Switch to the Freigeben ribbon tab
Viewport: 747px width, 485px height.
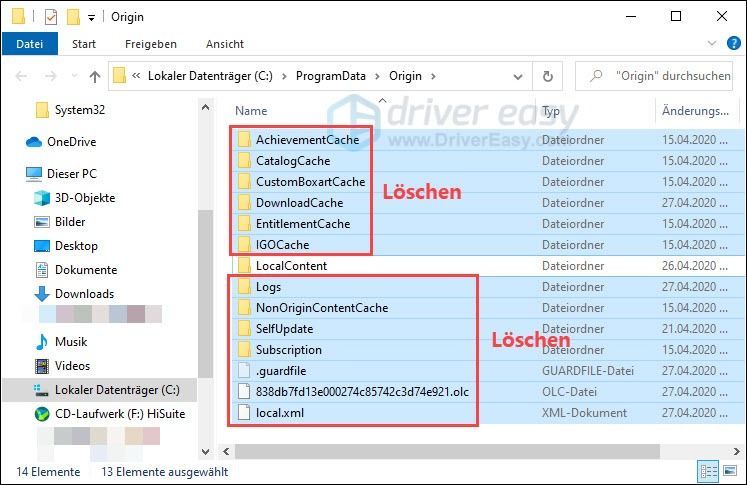click(151, 44)
